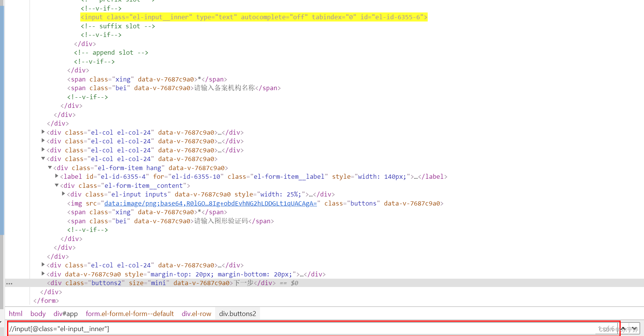Collapse the el-form-item__content div
The height and width of the screenshot is (336, 644).
point(57,185)
